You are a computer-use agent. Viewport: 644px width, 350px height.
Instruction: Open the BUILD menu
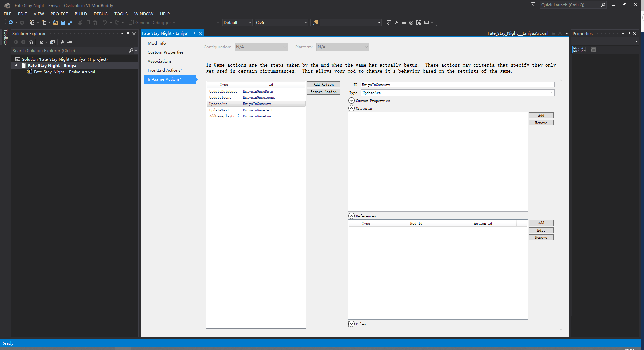click(x=80, y=14)
